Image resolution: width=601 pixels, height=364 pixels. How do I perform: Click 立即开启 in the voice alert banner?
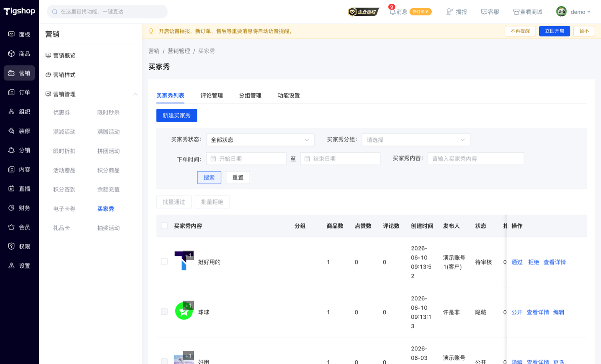pyautogui.click(x=554, y=31)
